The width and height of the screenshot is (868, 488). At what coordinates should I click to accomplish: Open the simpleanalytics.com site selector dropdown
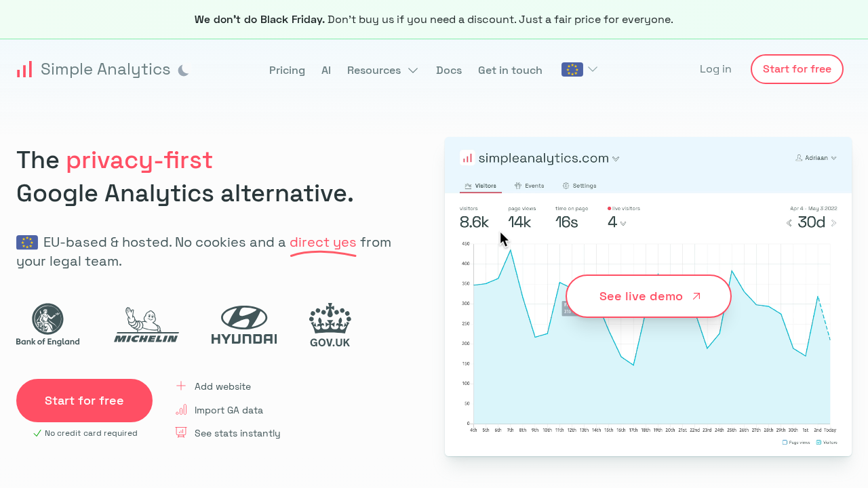(x=544, y=158)
